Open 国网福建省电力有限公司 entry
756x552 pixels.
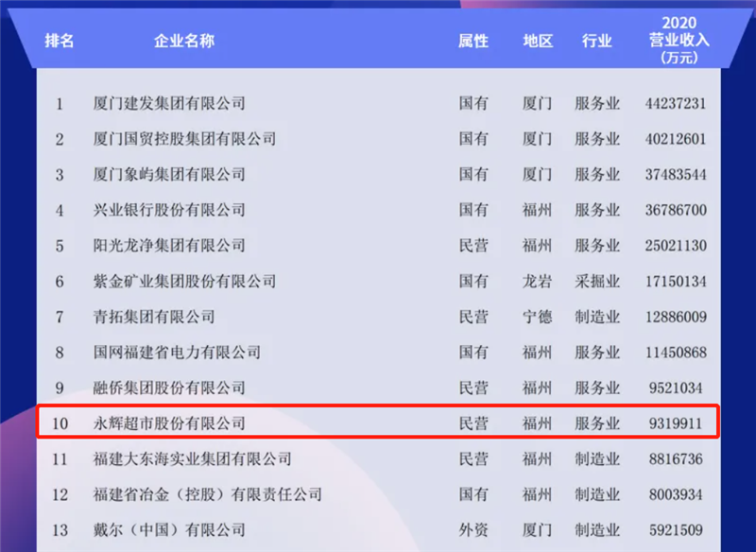[x=177, y=353]
